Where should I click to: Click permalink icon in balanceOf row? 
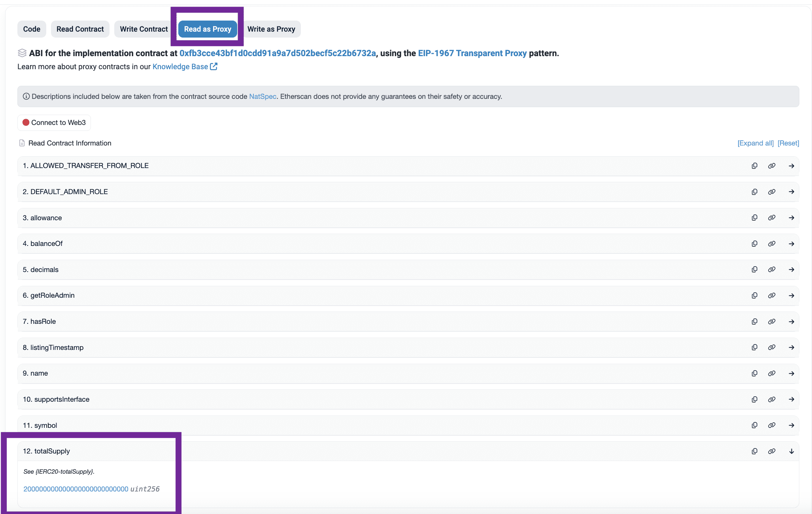click(771, 244)
